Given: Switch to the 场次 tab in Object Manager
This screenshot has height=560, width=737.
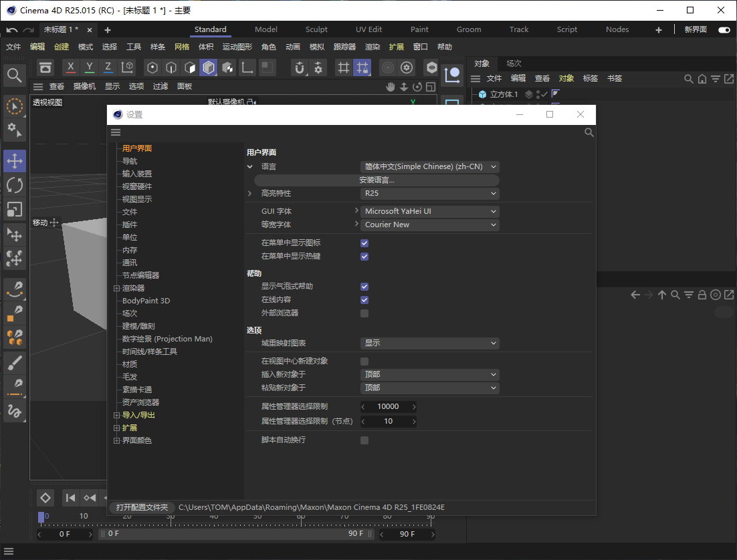Looking at the screenshot, I should tap(514, 63).
